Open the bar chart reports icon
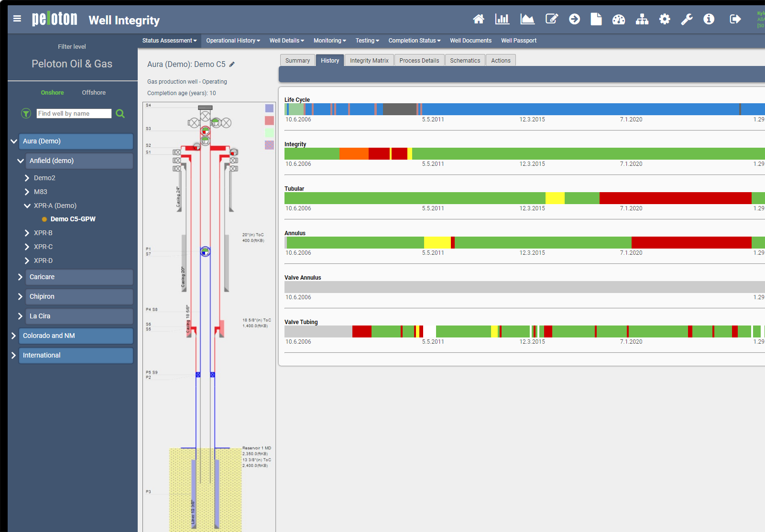This screenshot has height=532, width=765. click(502, 19)
